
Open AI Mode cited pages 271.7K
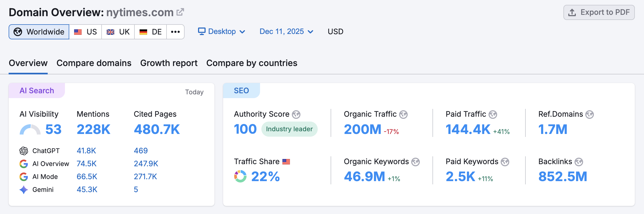click(x=146, y=177)
